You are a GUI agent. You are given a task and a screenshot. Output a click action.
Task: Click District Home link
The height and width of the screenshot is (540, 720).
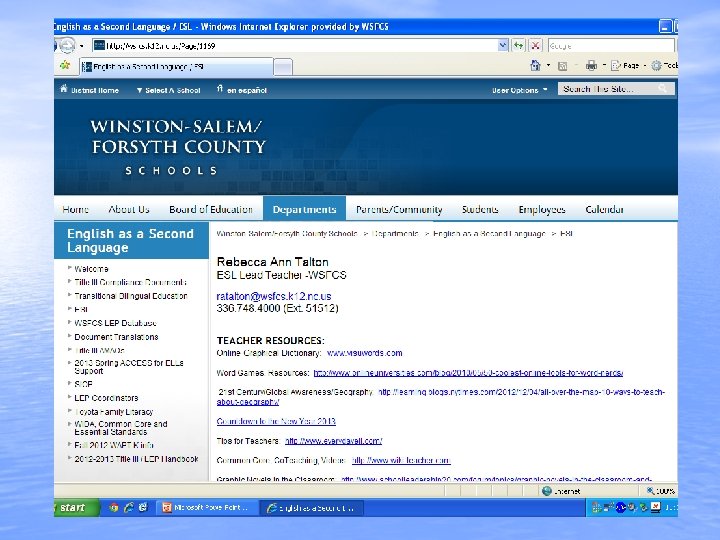pyautogui.click(x=90, y=90)
